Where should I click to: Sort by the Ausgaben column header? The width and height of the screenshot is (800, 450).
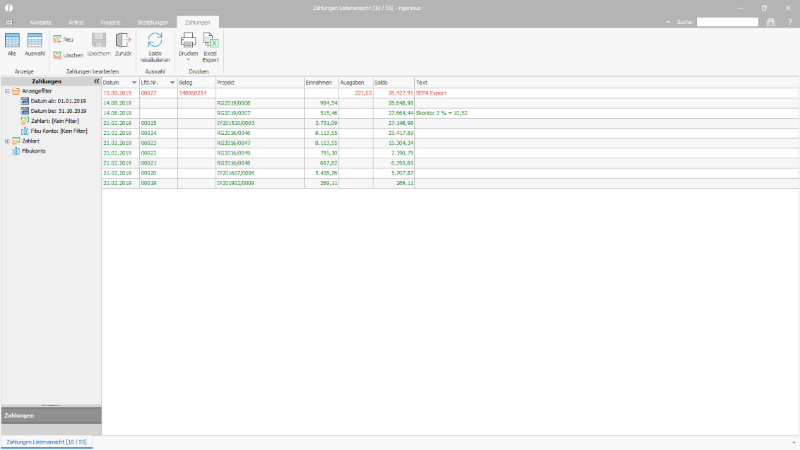[x=356, y=83]
